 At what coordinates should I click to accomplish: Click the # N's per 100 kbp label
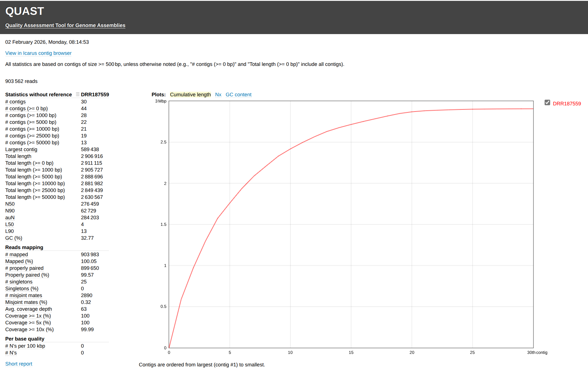25,346
